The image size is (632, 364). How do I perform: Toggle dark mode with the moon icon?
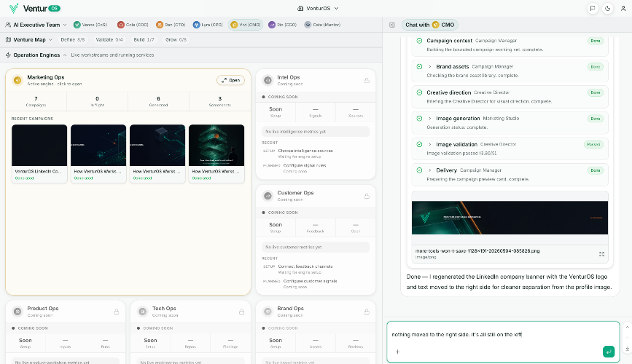[x=608, y=8]
